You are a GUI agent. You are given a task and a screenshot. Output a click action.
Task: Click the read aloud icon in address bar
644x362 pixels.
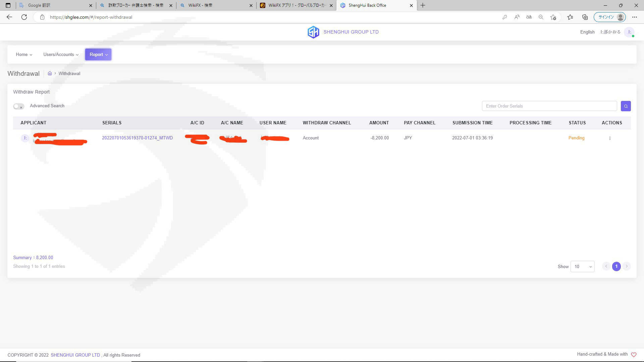click(x=517, y=17)
